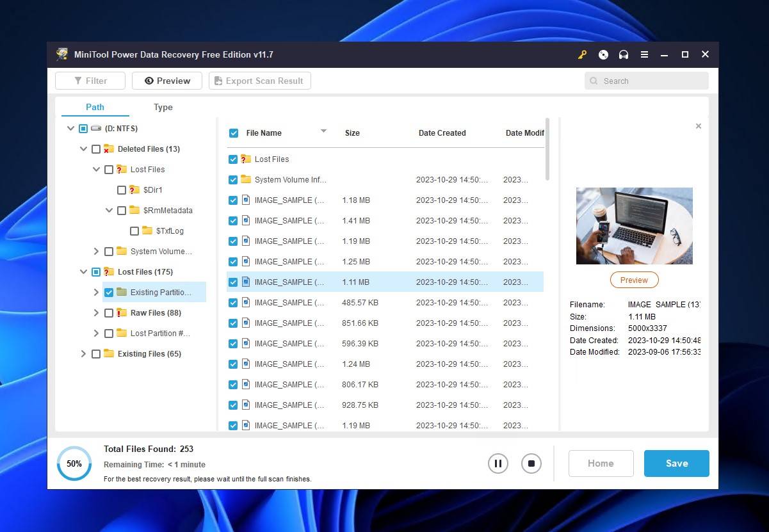Toggle the select-all File Name checkbox

click(x=234, y=133)
